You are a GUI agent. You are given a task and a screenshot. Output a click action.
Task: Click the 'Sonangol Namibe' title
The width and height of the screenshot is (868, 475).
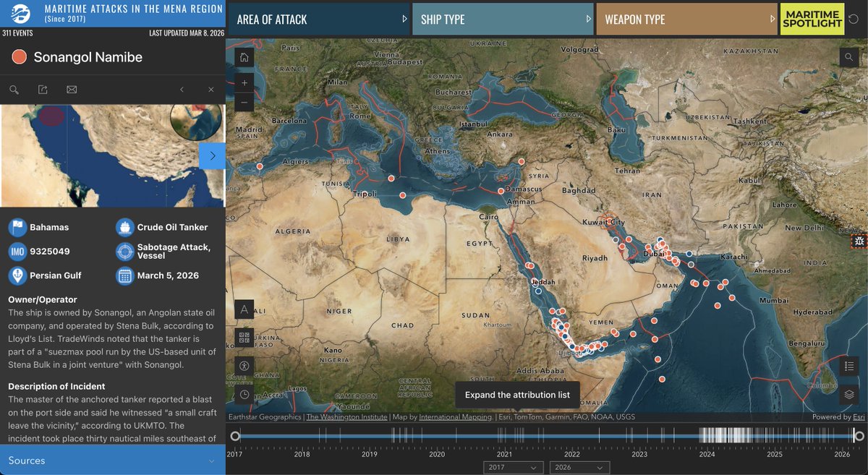click(88, 57)
